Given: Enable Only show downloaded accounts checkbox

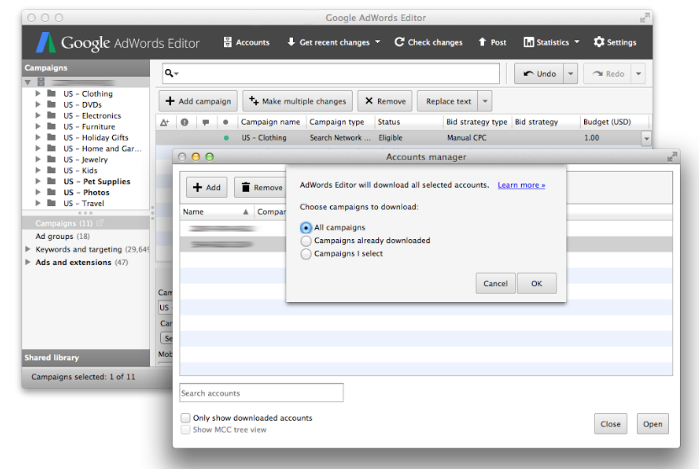Looking at the screenshot, I should pyautogui.click(x=185, y=418).
